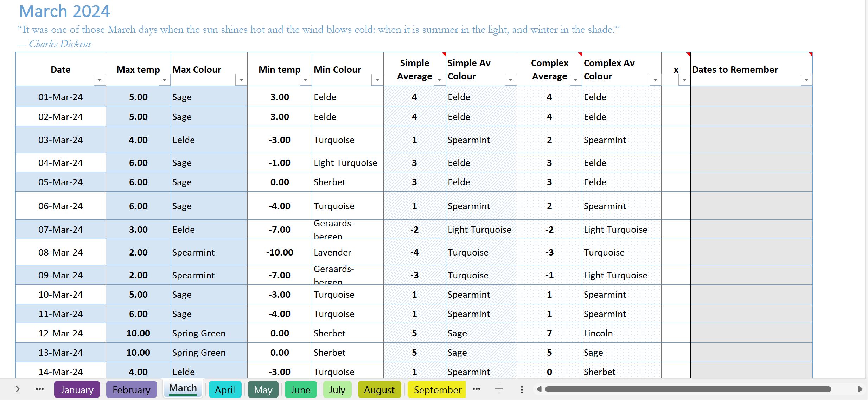
Task: Open the Date column filter dropdown
Action: coord(100,80)
